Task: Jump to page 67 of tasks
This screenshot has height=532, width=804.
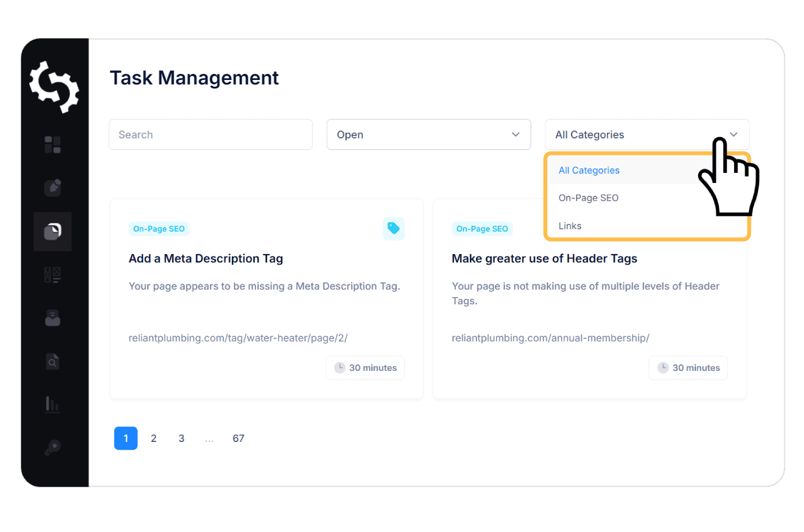Action: 239,439
